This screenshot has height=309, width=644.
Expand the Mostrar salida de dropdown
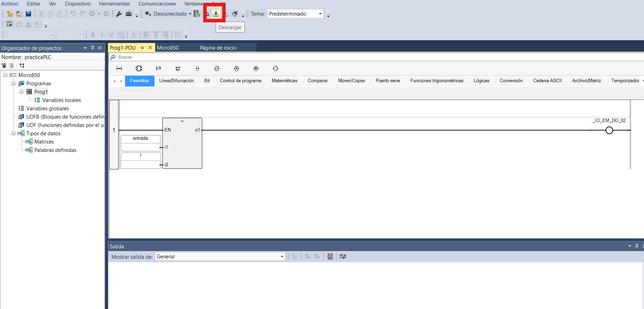click(282, 257)
